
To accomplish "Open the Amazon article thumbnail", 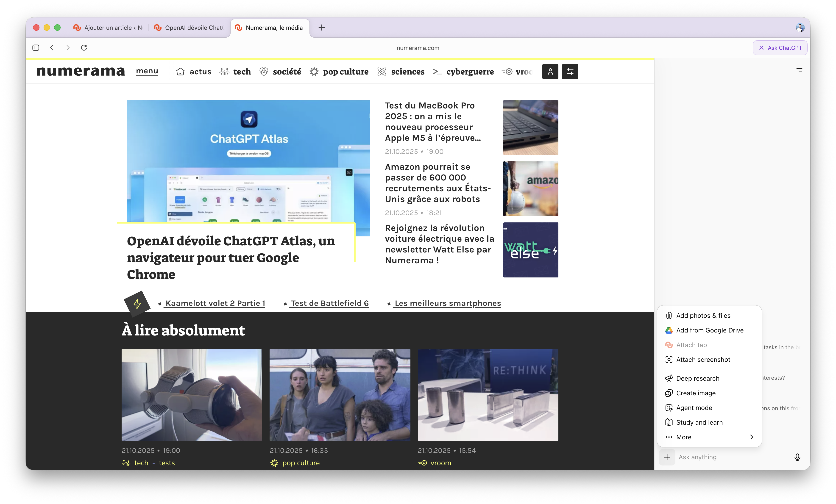I will point(530,188).
